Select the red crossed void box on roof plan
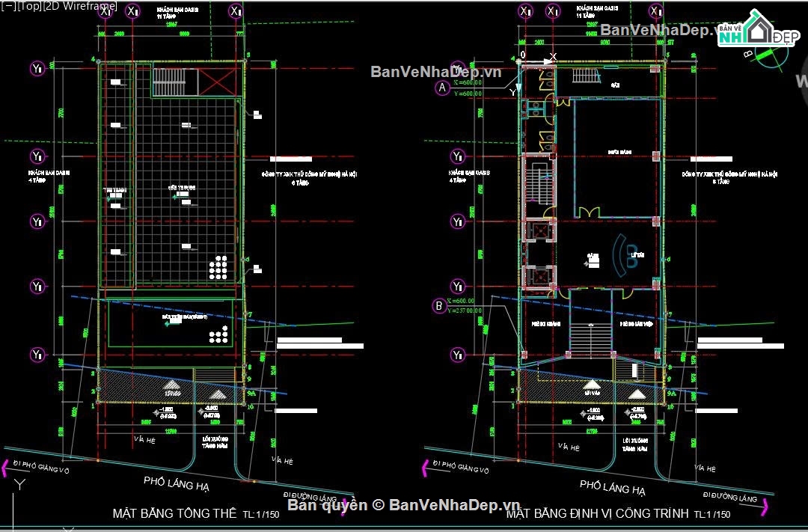Image resolution: width=808 pixels, height=532 pixels. click(217, 82)
